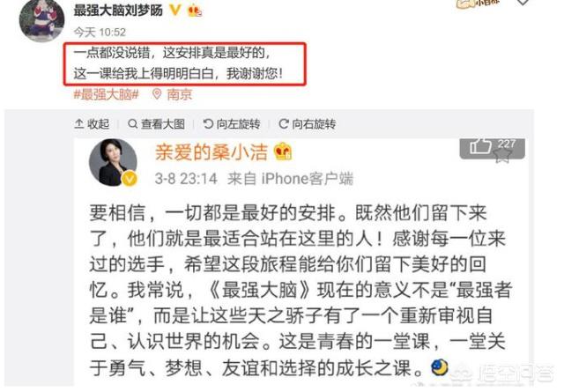Rotate image right with 向右旋转

(x=308, y=124)
